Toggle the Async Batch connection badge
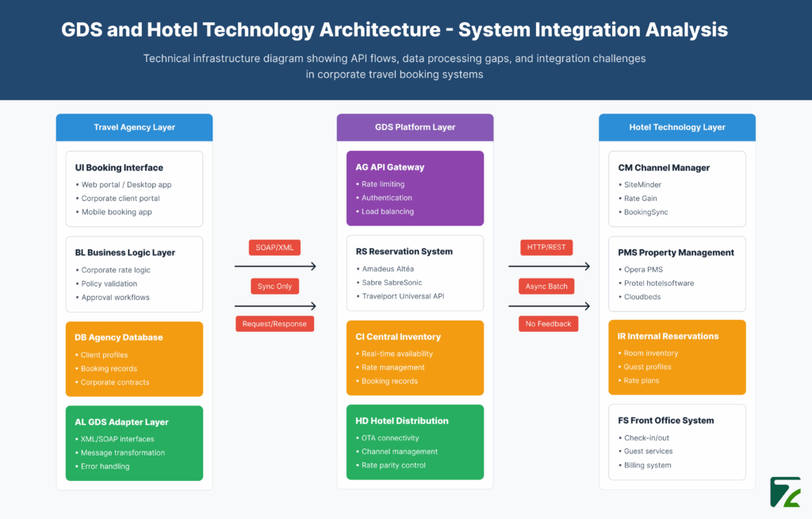This screenshot has height=519, width=812. coord(546,286)
